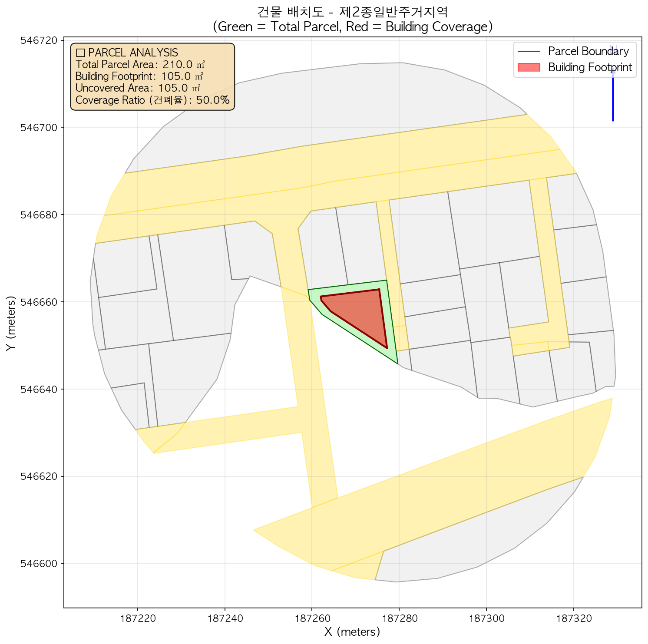Click the Building Footprint 105.0 text line

coord(139,76)
